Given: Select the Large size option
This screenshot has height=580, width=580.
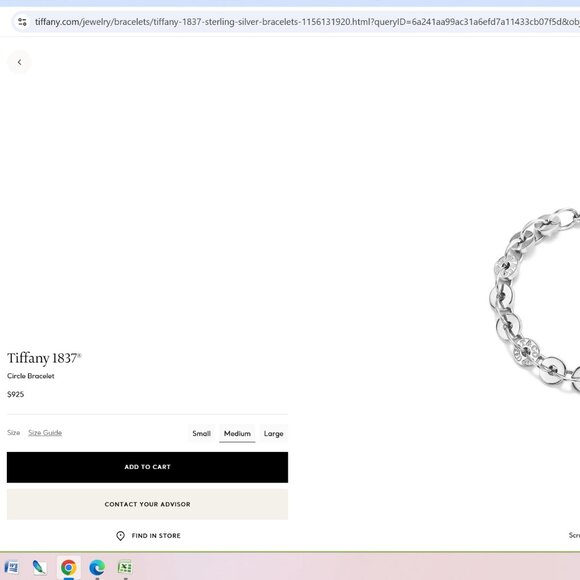Looking at the screenshot, I should tap(273, 434).
